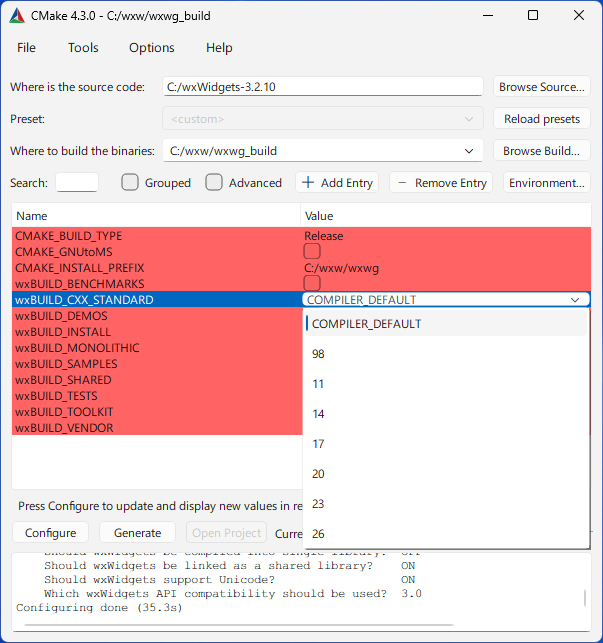Choose C++ standard 20 option
The image size is (603, 643).
446,474
